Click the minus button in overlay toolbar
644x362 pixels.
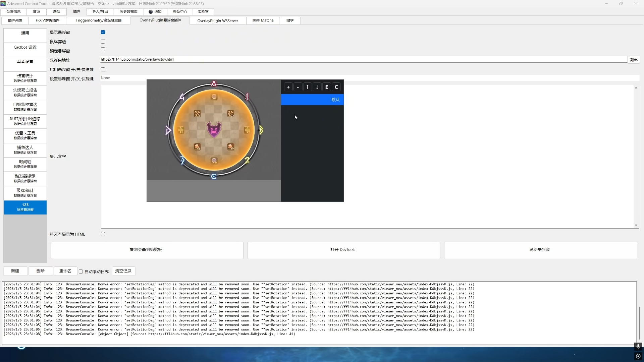click(x=298, y=87)
